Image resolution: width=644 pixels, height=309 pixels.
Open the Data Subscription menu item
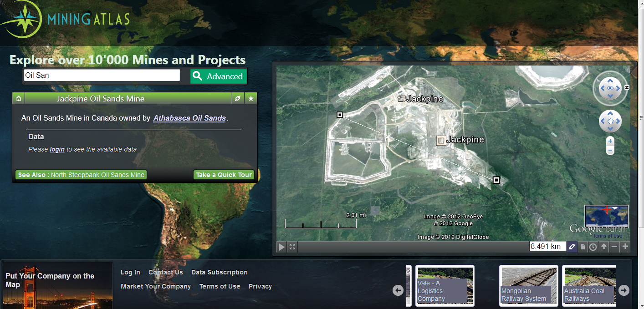click(x=220, y=272)
